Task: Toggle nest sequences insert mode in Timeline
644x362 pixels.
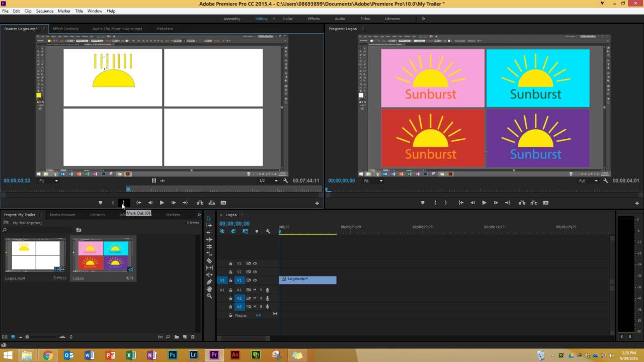Action: click(x=222, y=231)
